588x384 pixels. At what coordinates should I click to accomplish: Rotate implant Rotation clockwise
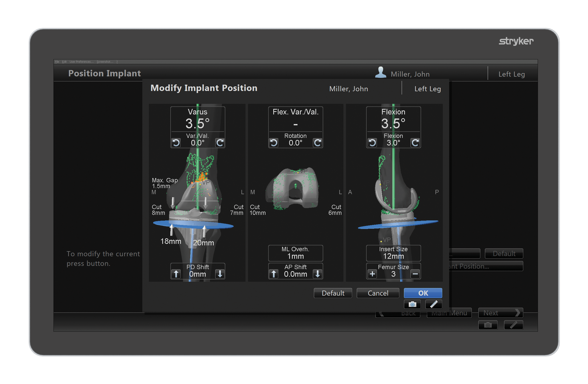(x=317, y=143)
